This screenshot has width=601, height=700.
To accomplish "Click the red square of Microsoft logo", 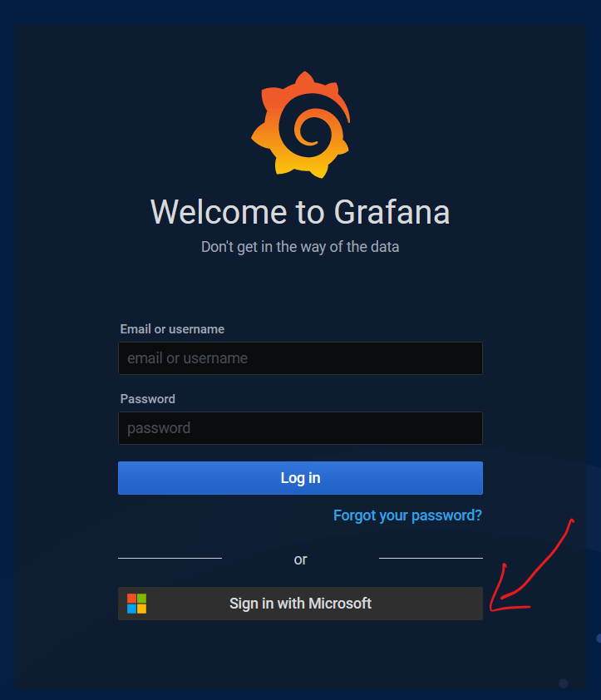I will click(131, 599).
